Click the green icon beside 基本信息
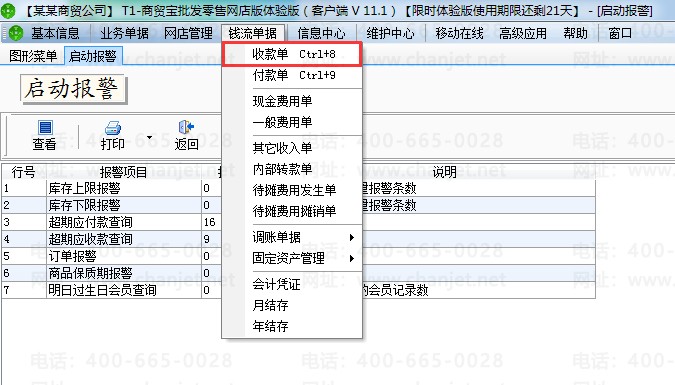Image resolution: width=675 pixels, height=385 pixels. (x=16, y=33)
